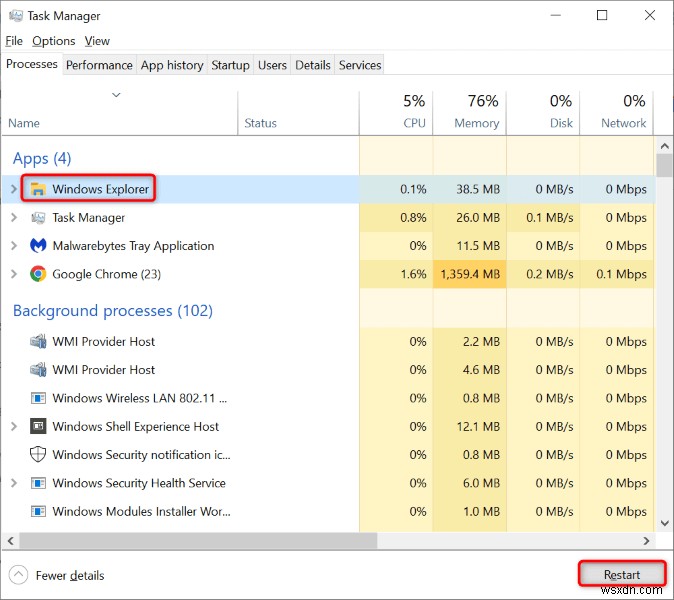Click the Windows Modules Installer Worker icon
The height and width of the screenshot is (600, 674).
pos(38,511)
